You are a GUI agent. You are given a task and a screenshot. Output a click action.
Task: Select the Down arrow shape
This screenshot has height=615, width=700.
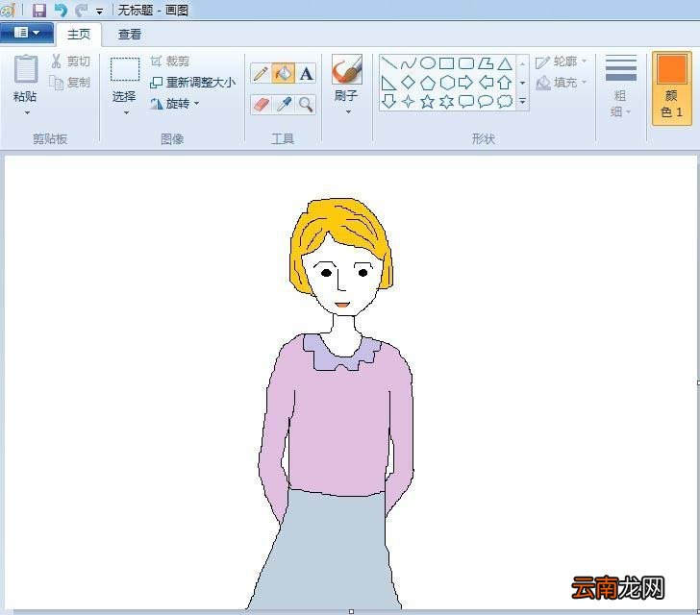(389, 101)
